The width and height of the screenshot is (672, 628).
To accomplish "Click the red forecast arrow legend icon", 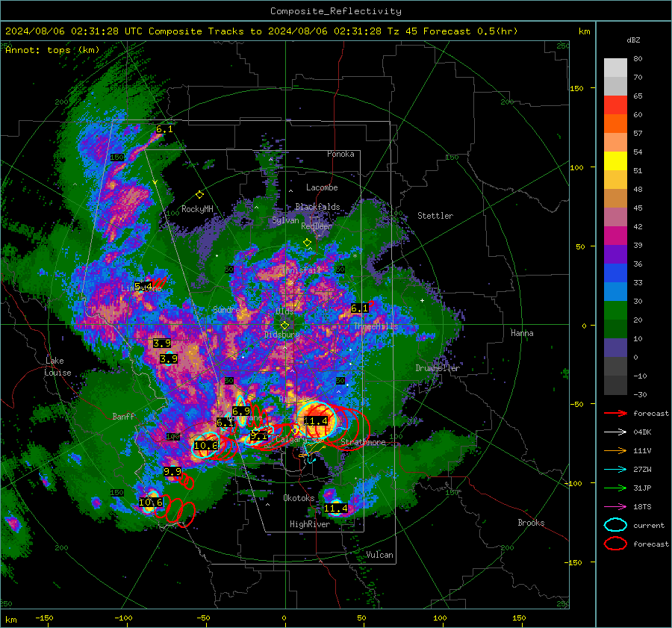I will [615, 413].
